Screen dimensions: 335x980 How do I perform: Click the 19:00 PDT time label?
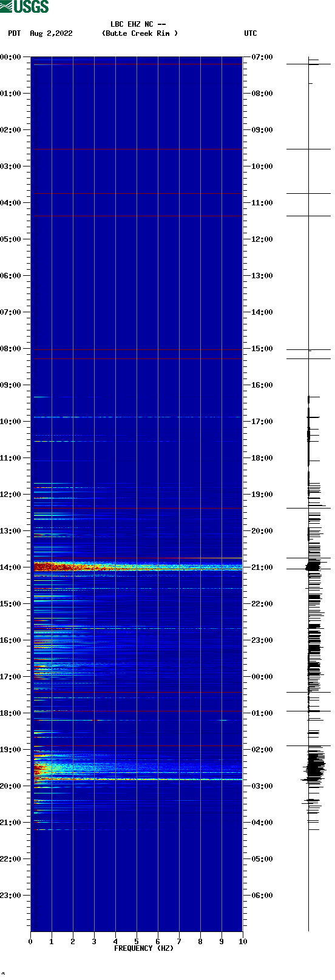click(10, 750)
